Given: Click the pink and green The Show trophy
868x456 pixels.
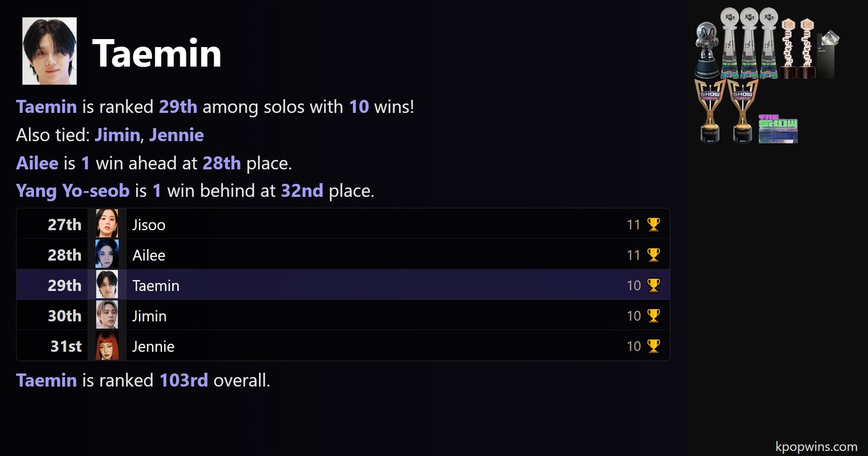Looking at the screenshot, I should click(x=778, y=129).
